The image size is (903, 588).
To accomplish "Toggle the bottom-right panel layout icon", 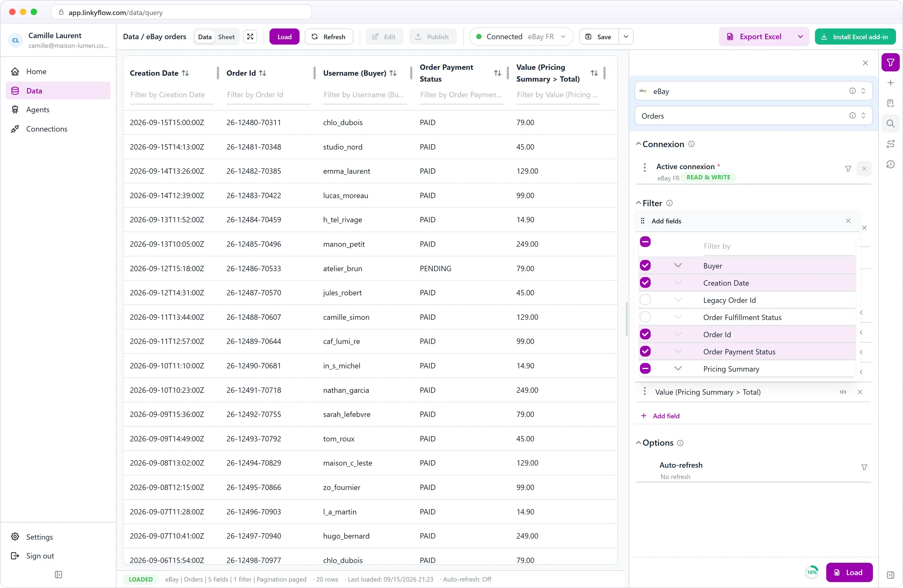I will click(x=890, y=575).
